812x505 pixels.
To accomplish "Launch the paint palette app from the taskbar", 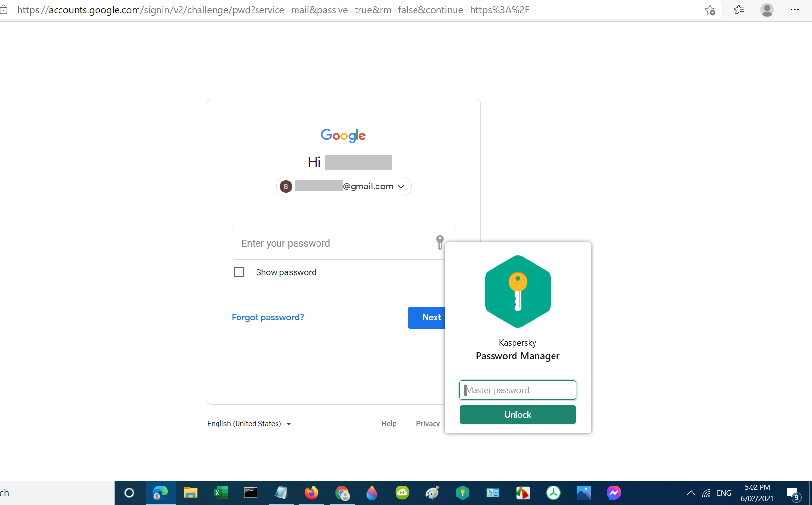I will [x=433, y=493].
